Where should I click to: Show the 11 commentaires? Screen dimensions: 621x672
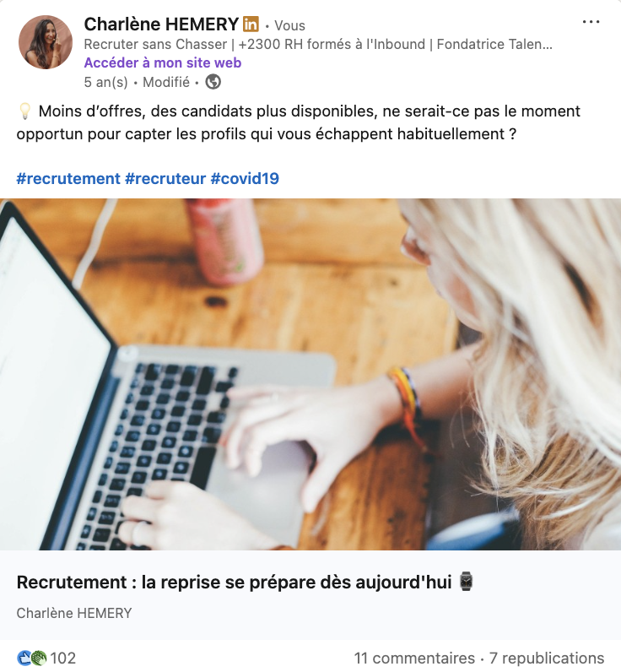tap(414, 658)
